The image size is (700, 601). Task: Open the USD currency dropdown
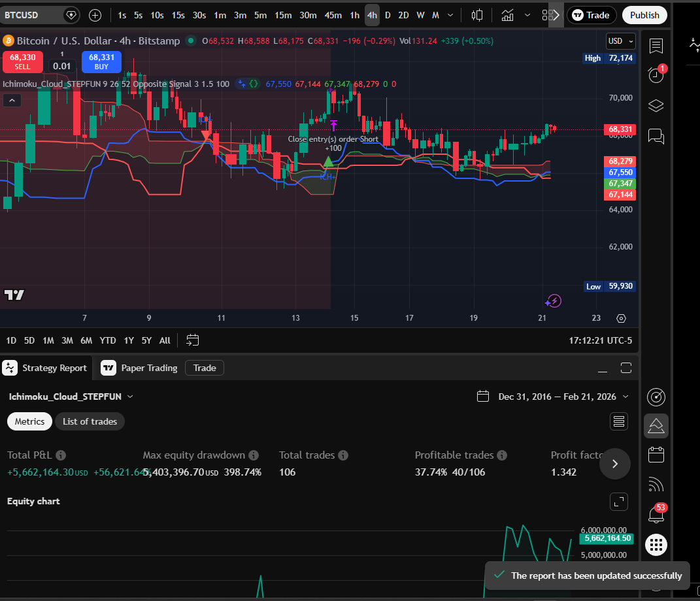point(619,41)
